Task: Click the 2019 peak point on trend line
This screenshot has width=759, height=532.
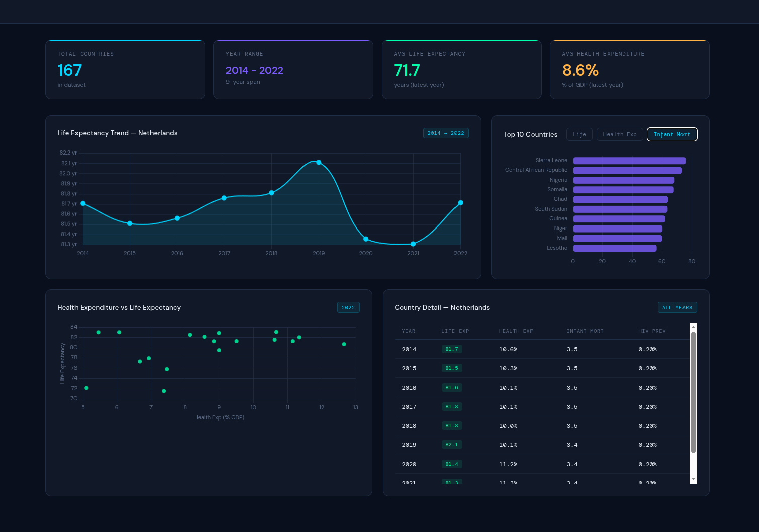Action: (x=319, y=162)
